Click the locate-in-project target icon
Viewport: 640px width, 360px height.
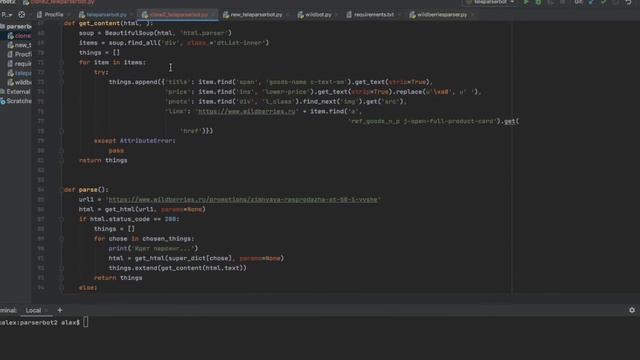tap(22, 15)
